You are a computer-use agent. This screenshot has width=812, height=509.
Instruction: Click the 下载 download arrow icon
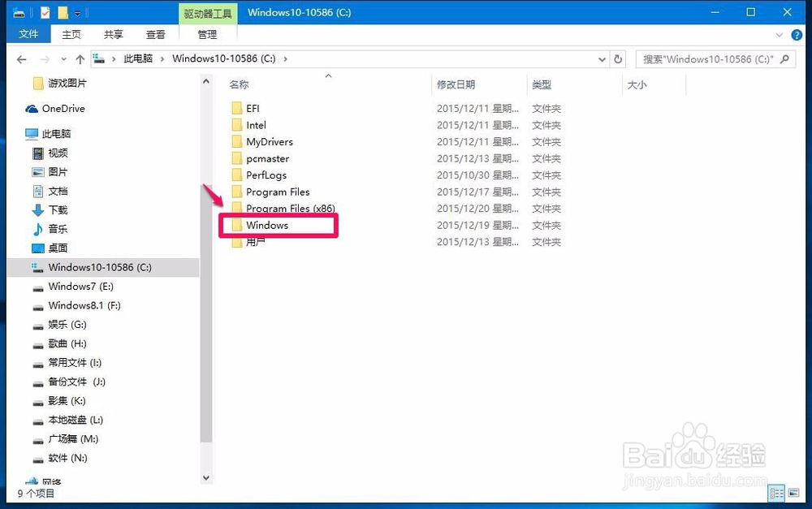pos(38,210)
